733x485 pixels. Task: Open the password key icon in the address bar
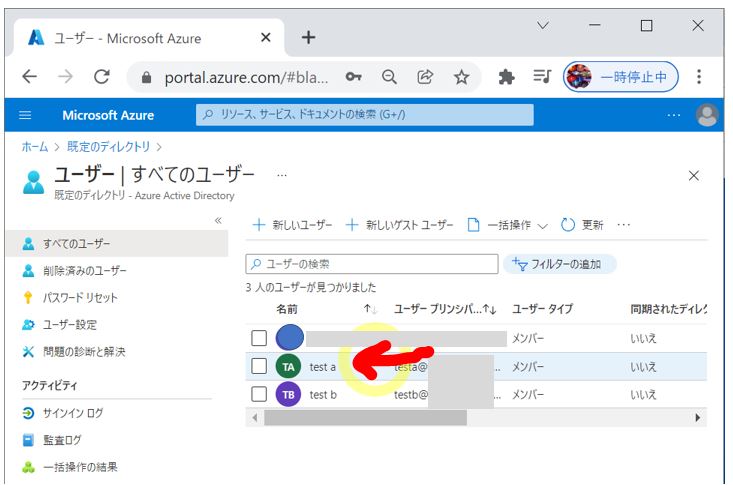353,76
